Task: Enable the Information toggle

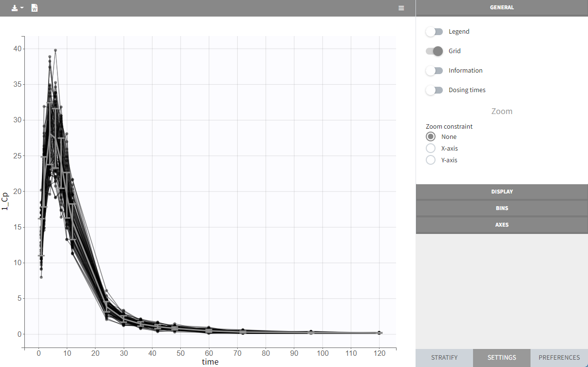Action: pos(434,71)
